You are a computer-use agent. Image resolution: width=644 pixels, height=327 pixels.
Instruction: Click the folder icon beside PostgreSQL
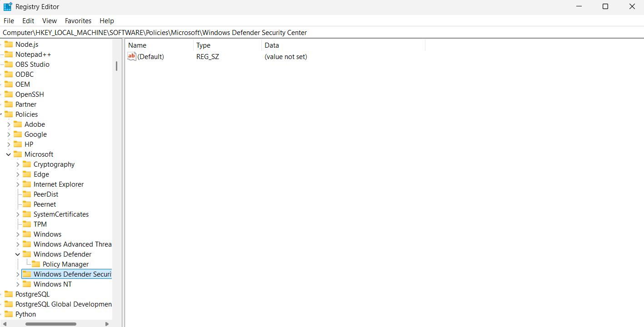coord(9,294)
